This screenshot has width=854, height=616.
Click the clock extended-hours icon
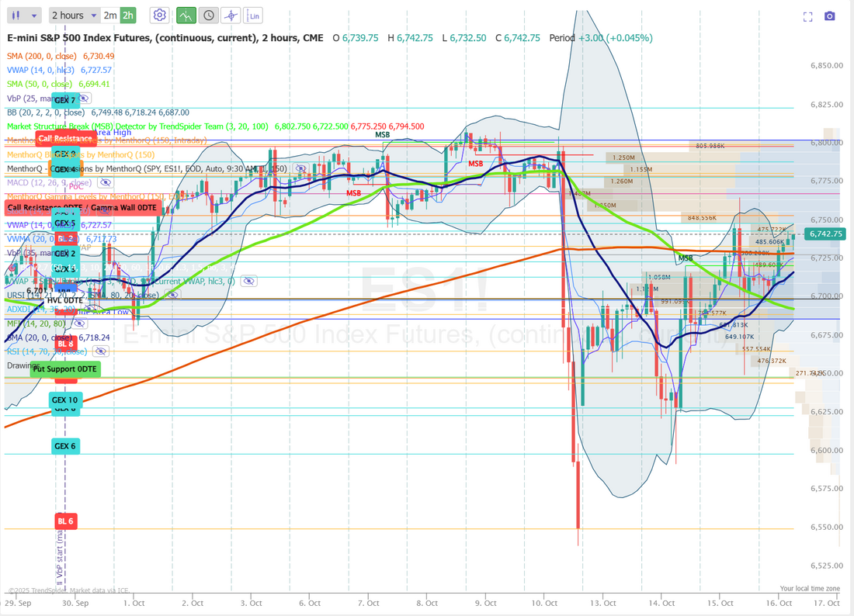point(208,15)
